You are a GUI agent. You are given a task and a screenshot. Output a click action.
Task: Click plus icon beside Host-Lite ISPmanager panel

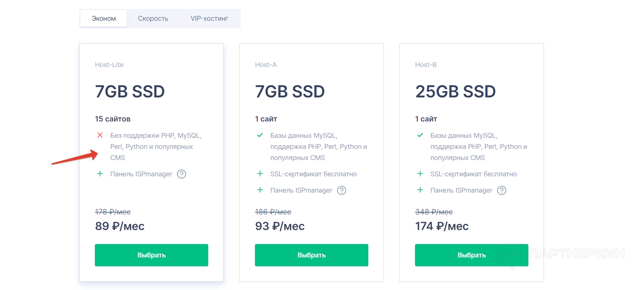[x=100, y=174]
